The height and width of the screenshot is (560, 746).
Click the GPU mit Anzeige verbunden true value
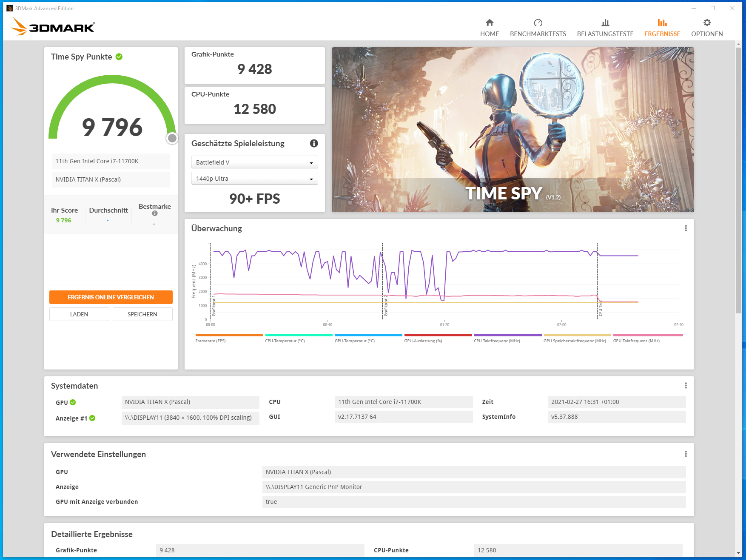pos(474,502)
